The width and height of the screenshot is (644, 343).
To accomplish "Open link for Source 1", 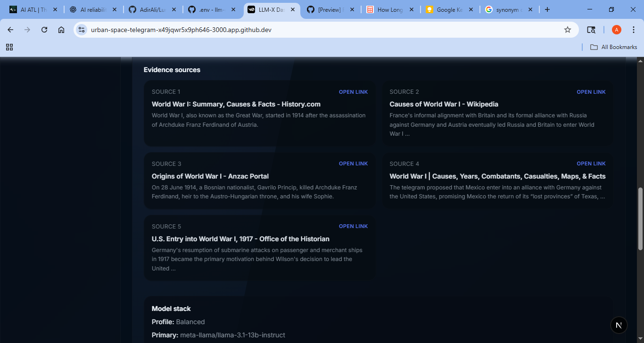I will 353,92.
